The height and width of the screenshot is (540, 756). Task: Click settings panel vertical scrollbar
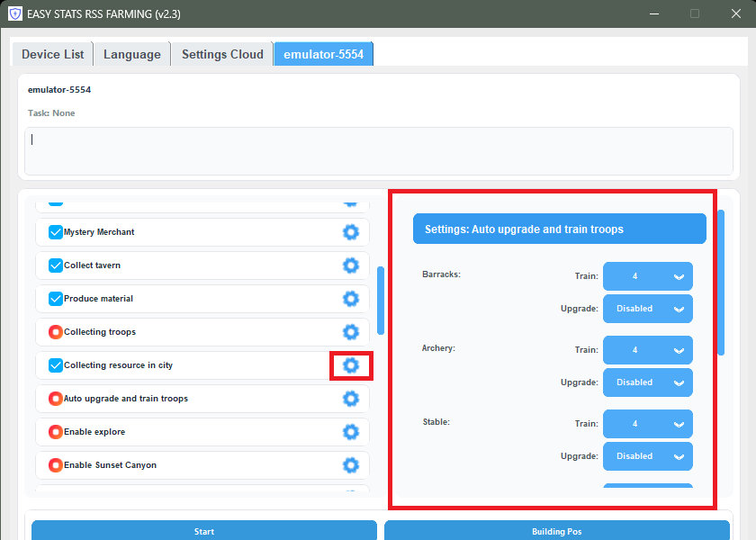coord(721,283)
